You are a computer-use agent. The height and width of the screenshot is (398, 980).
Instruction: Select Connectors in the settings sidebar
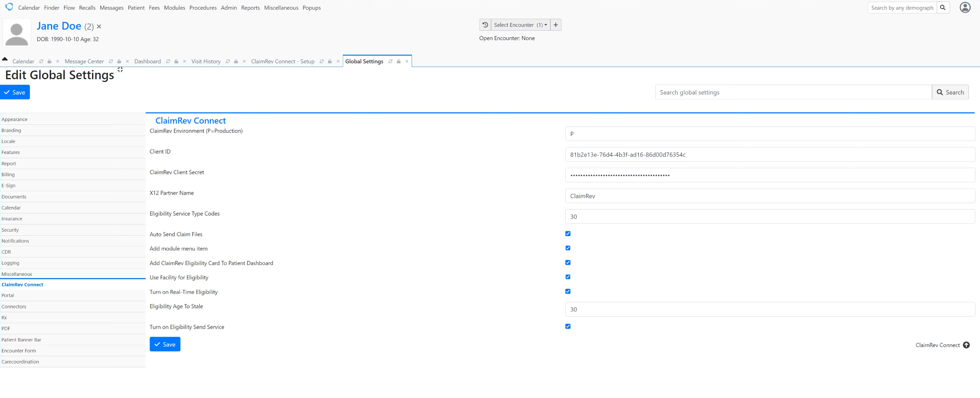point(14,306)
